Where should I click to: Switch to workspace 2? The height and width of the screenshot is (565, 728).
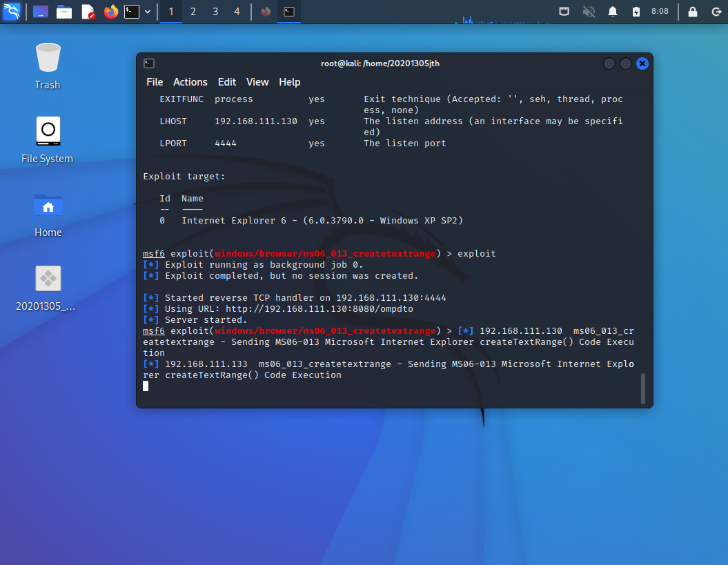(193, 12)
